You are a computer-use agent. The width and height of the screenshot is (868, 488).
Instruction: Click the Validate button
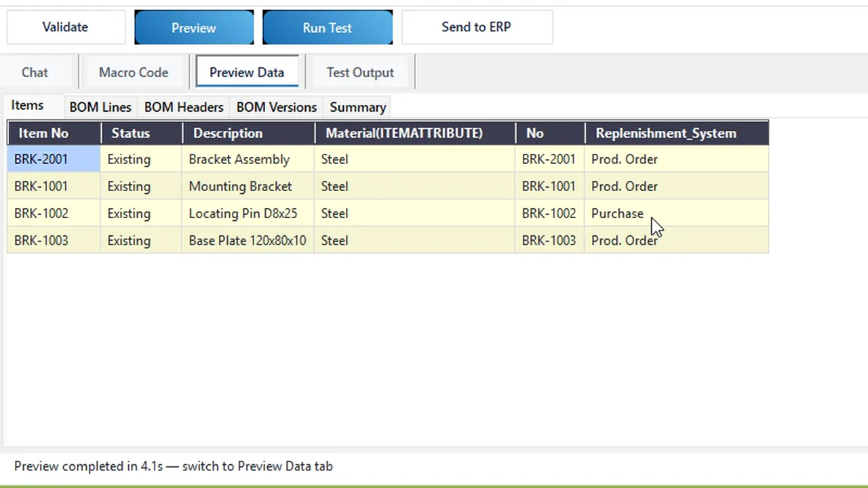tap(66, 27)
